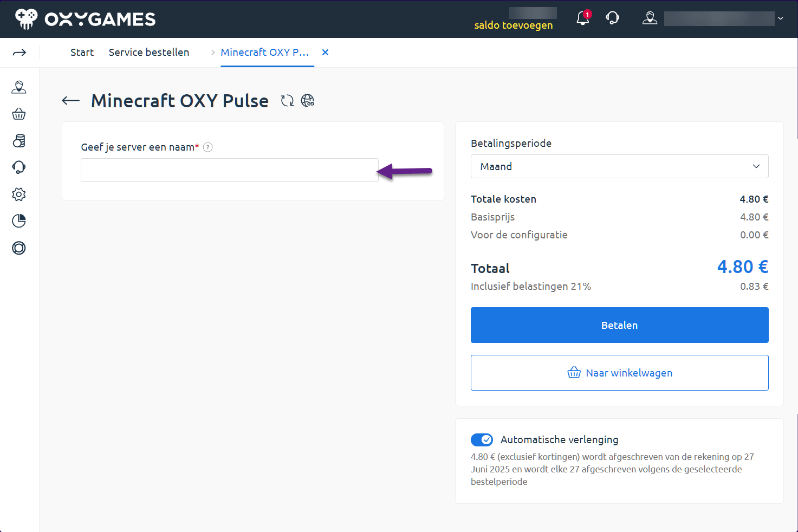Click the pie chart statistics icon
The height and width of the screenshot is (532, 798).
19,220
